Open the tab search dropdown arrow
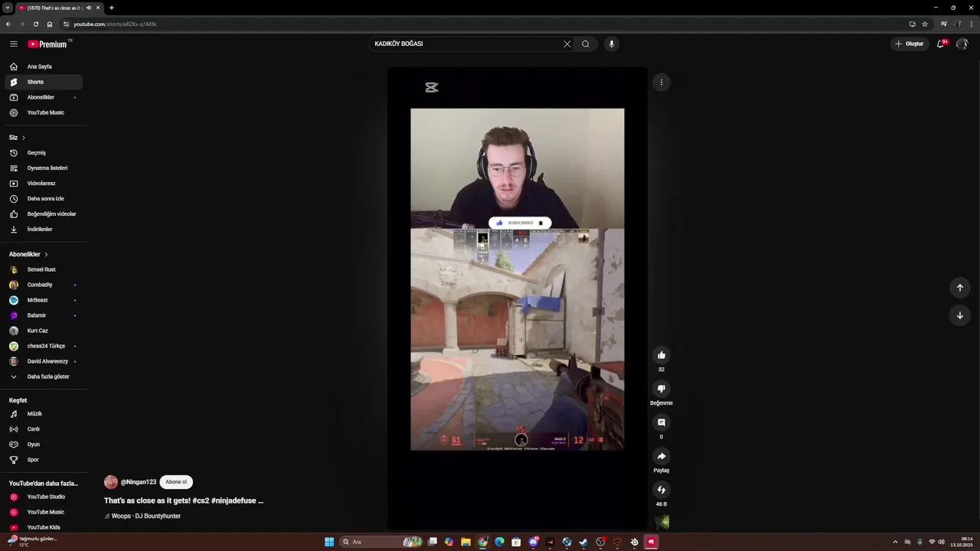 pos(8,8)
